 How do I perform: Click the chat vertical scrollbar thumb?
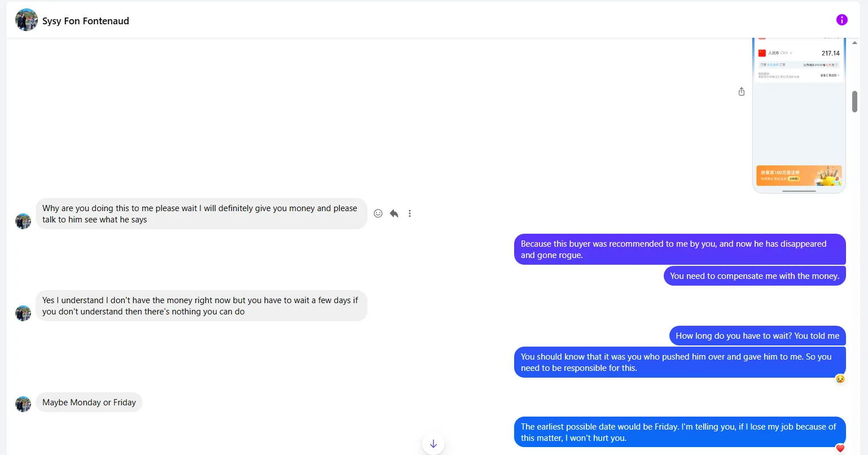[854, 102]
